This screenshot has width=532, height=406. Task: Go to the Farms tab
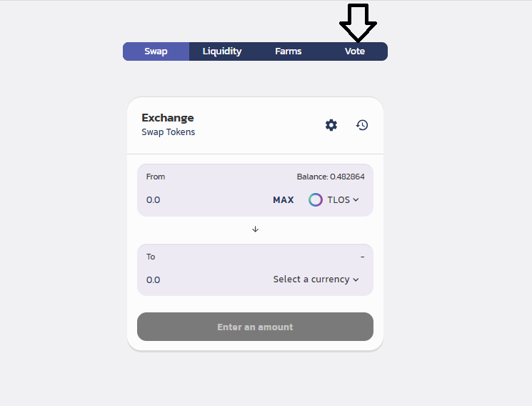[288, 51]
